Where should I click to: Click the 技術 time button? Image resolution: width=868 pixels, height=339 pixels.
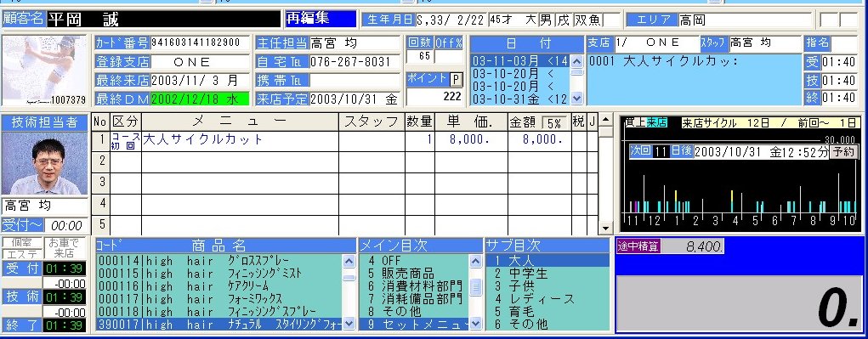[x=21, y=297]
